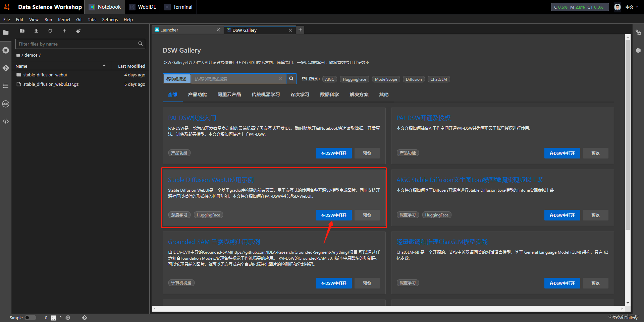This screenshot has height=322, width=644.
Task: Open the File menu
Action: tap(7, 19)
